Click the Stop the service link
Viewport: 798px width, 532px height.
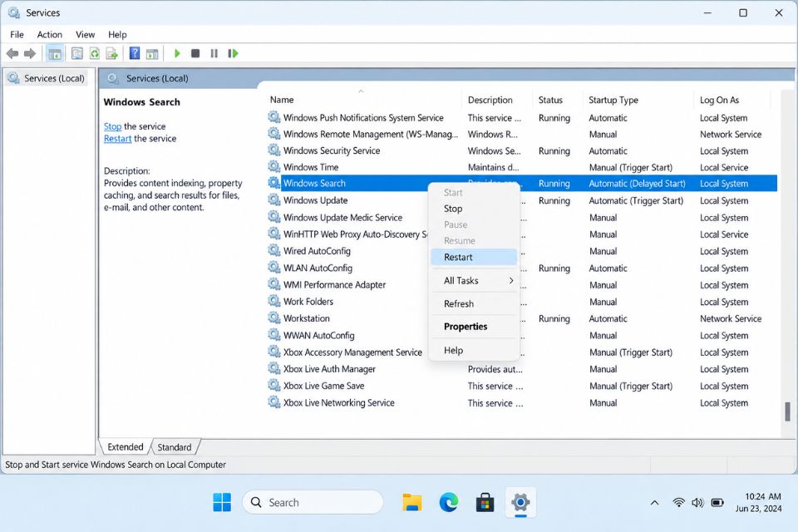112,126
